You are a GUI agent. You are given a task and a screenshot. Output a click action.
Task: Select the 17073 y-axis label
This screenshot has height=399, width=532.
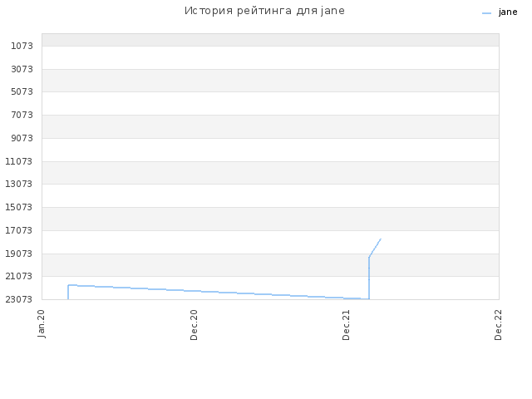click(19, 230)
